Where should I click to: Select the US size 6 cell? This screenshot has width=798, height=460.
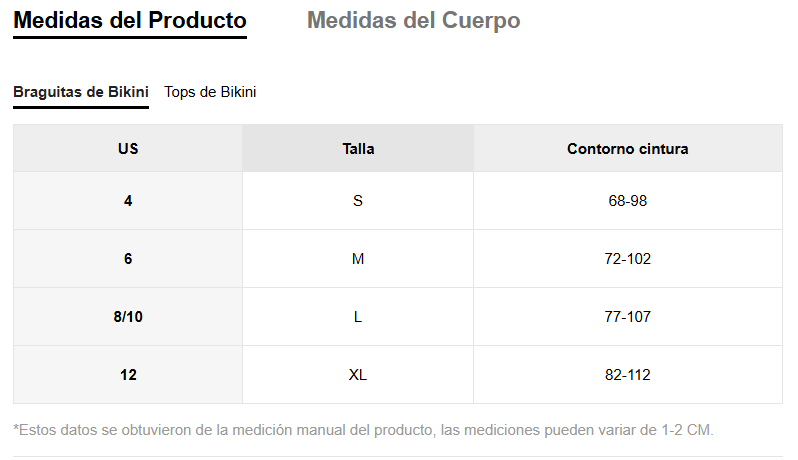(x=128, y=259)
